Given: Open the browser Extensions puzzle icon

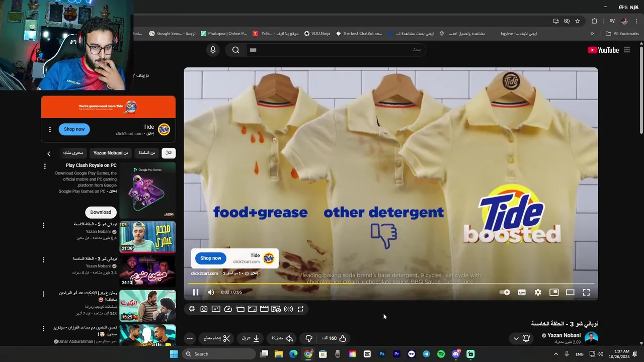Looking at the screenshot, I should click(x=594, y=21).
